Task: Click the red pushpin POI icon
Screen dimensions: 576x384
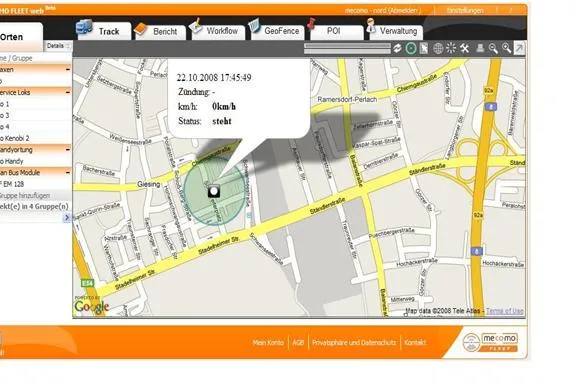Action: click(x=312, y=24)
